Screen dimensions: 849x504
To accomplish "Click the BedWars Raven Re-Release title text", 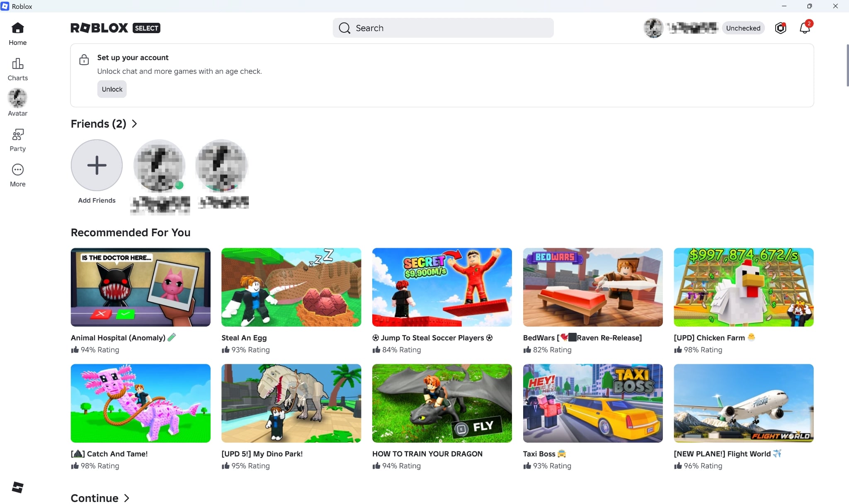I will click(x=582, y=338).
